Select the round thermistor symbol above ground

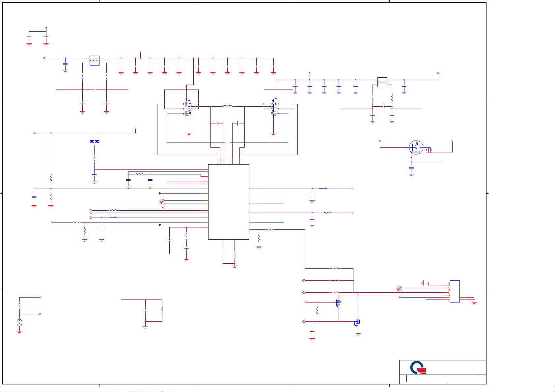[x=19, y=323]
